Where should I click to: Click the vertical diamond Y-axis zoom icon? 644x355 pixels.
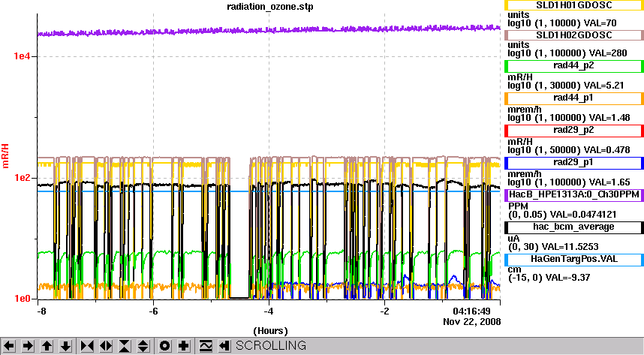143,346
